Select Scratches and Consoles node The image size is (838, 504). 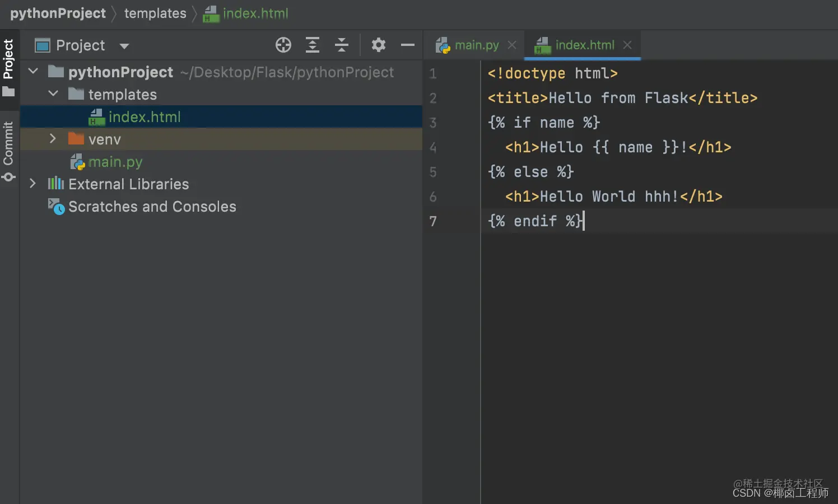pos(152,207)
